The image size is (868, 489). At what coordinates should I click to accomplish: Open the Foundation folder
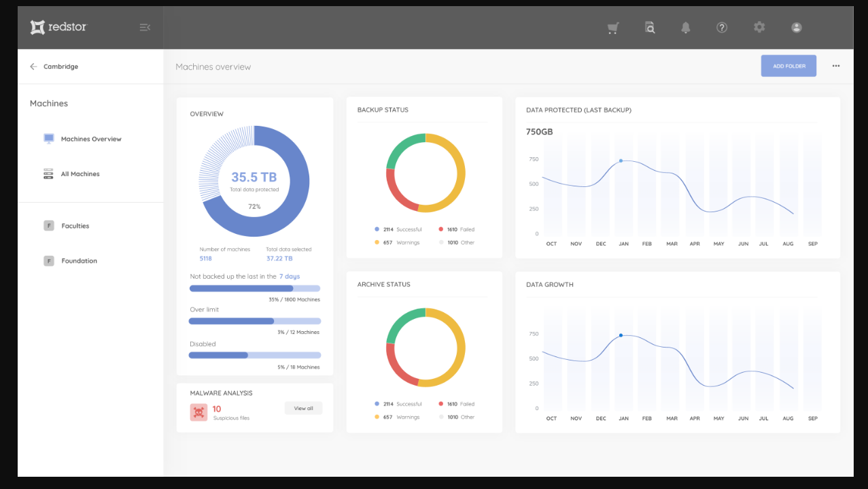point(78,260)
